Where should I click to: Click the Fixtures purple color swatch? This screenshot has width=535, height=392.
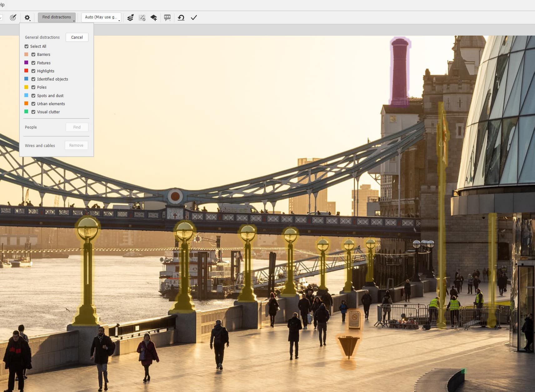[26, 62]
